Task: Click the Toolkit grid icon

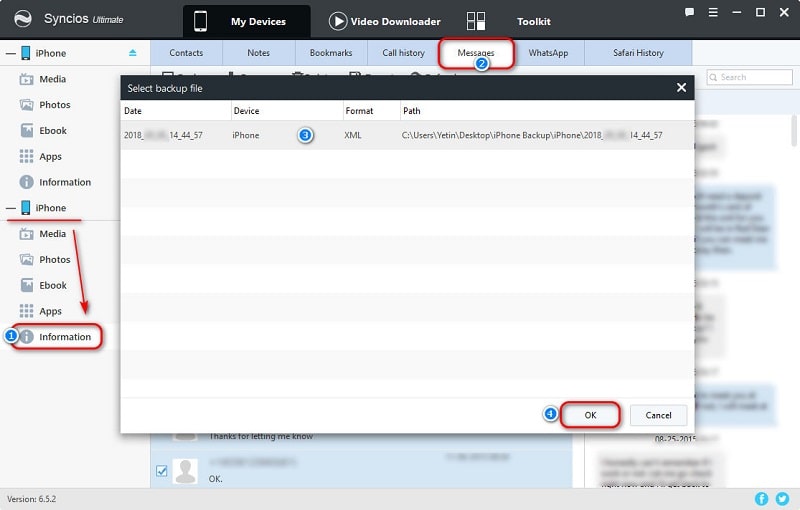Action: click(x=476, y=21)
